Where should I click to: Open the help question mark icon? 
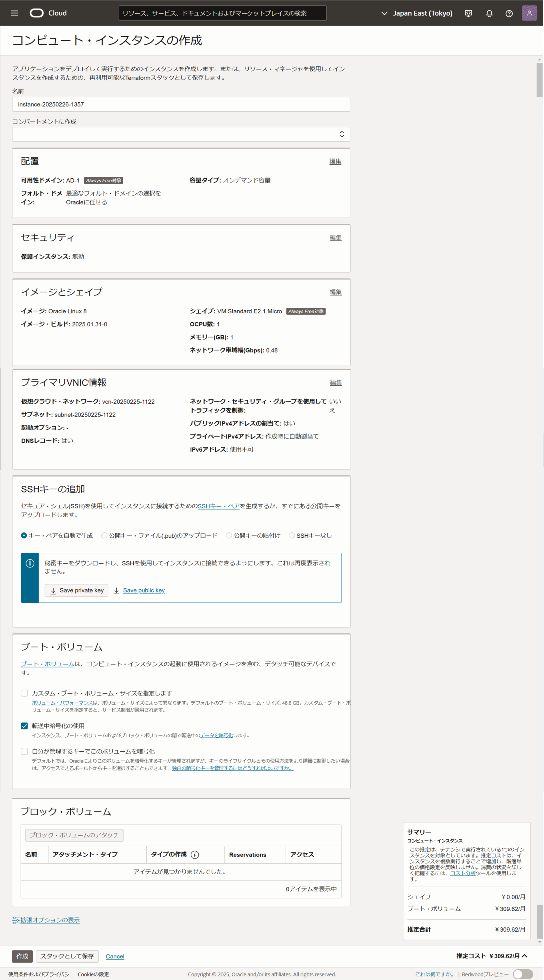tap(509, 13)
